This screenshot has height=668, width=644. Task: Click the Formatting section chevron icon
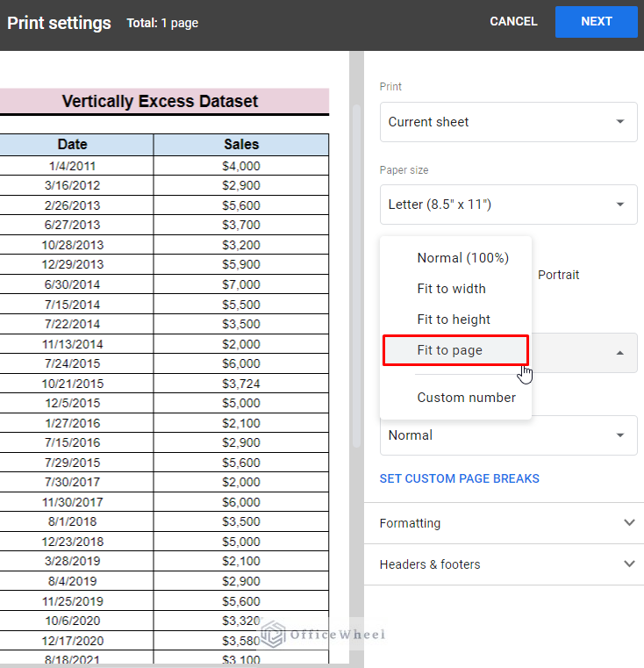628,523
